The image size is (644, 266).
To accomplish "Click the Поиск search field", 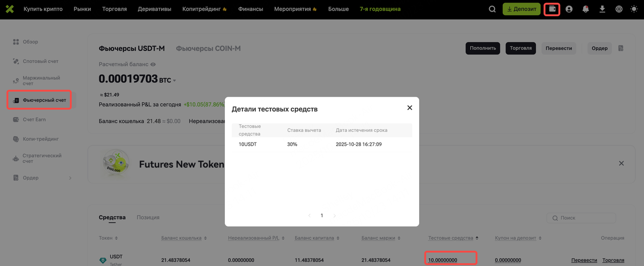I will pos(581,218).
